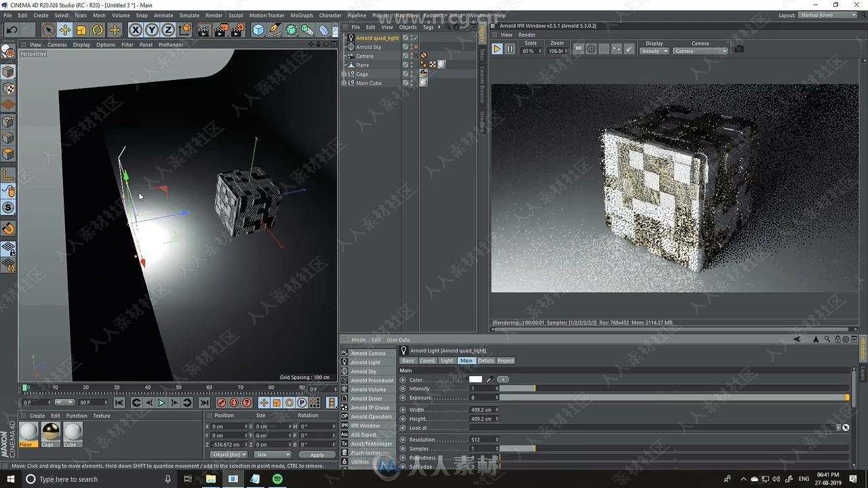Play animation forwards
The height and width of the screenshot is (488, 868).
[161, 403]
